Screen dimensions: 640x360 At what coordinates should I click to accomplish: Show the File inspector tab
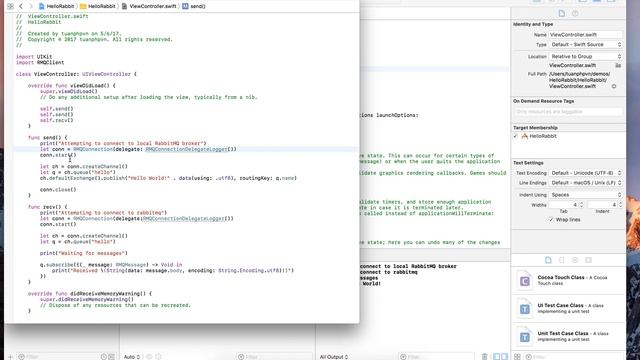tap(562, 13)
